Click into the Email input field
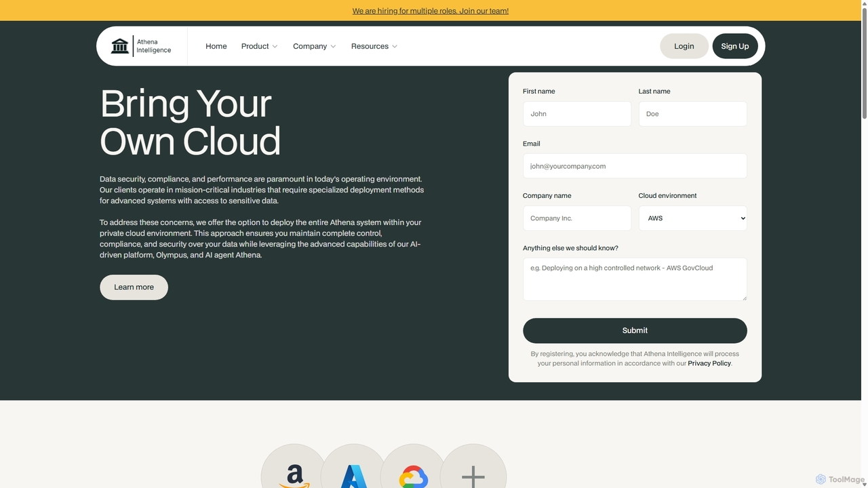This screenshot has width=868, height=488. 635,166
